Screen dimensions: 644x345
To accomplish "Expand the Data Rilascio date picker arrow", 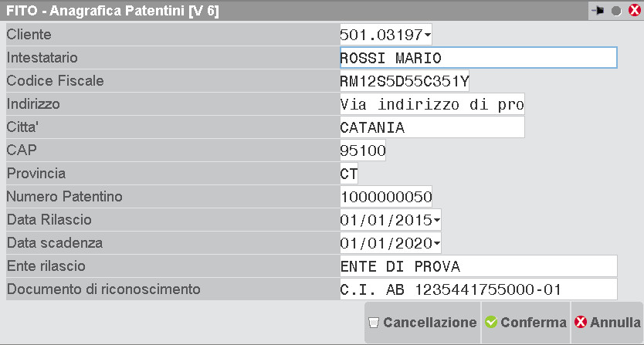I will point(438,220).
